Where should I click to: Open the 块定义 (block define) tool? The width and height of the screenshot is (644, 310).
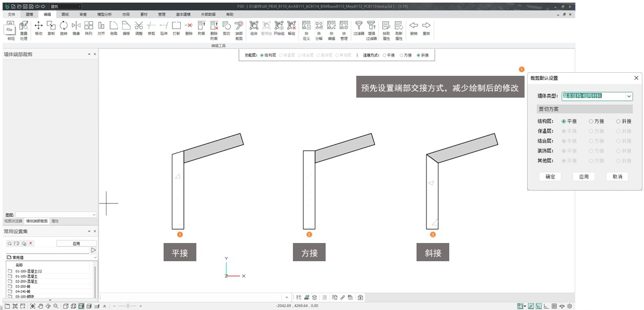click(x=306, y=31)
